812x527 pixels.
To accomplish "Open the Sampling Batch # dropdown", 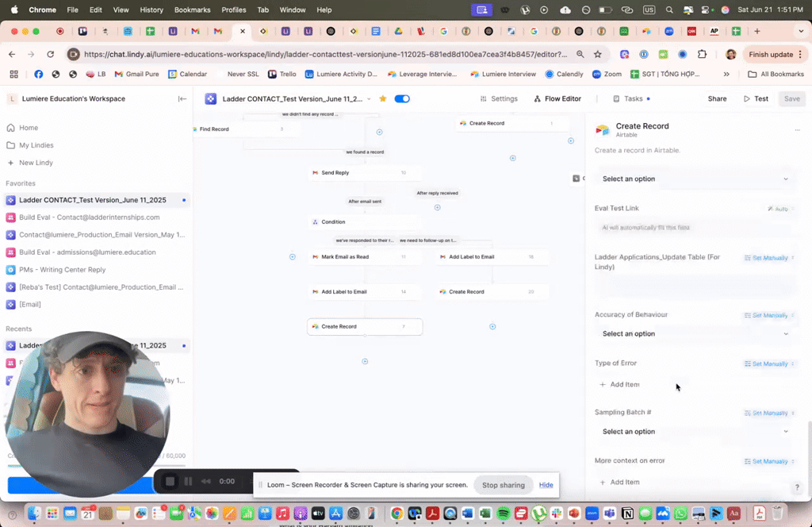I will tap(695, 432).
